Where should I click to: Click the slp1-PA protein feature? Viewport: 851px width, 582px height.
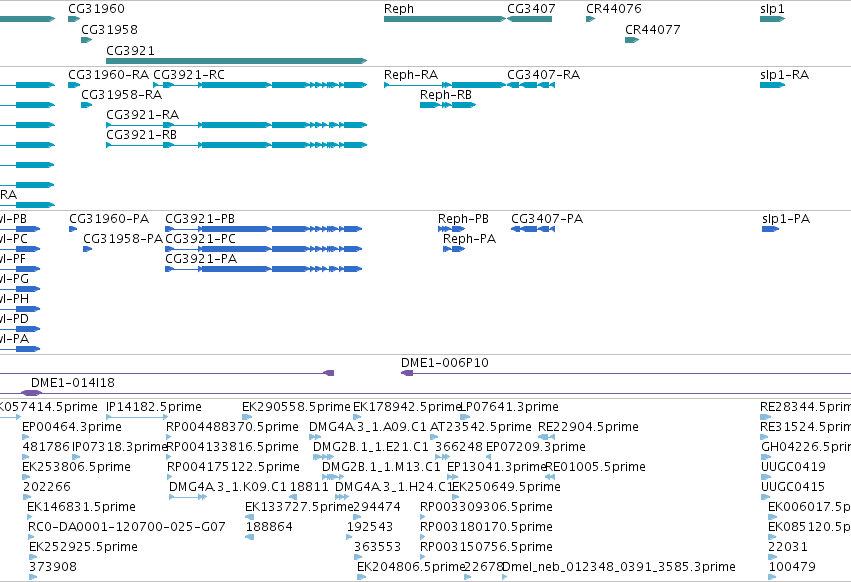[x=770, y=229]
